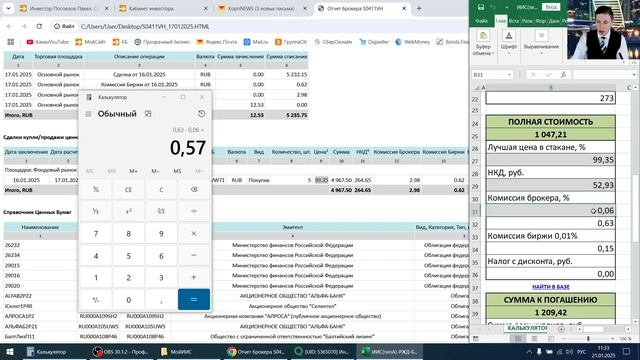Open the КаналYouTube bookmark
Screen dimensions: 640x360
pos(48,42)
